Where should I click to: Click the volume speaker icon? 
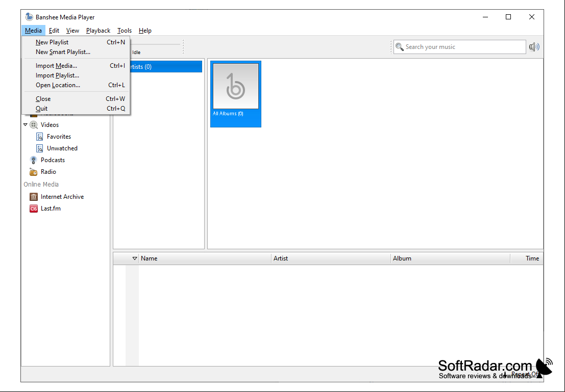[534, 47]
